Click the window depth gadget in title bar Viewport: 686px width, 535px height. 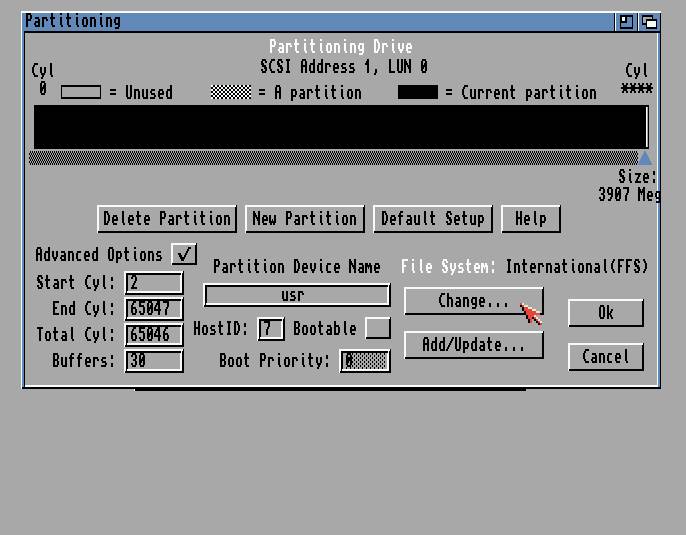tap(648, 21)
